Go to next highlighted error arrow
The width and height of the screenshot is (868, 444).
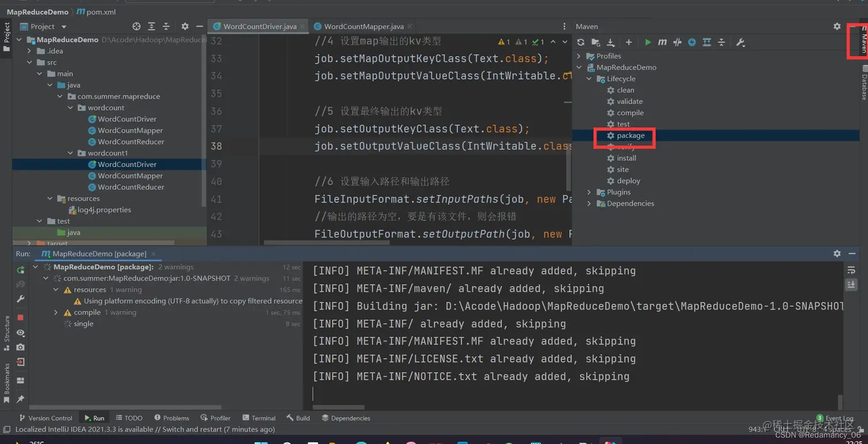tap(565, 42)
